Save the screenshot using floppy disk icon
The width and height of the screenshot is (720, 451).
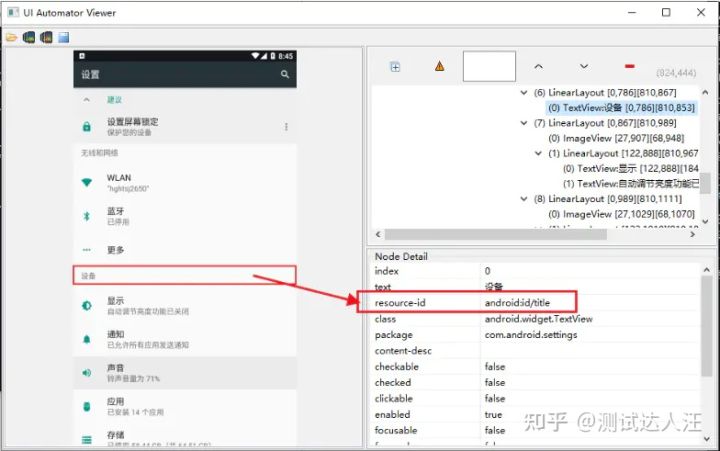(63, 37)
